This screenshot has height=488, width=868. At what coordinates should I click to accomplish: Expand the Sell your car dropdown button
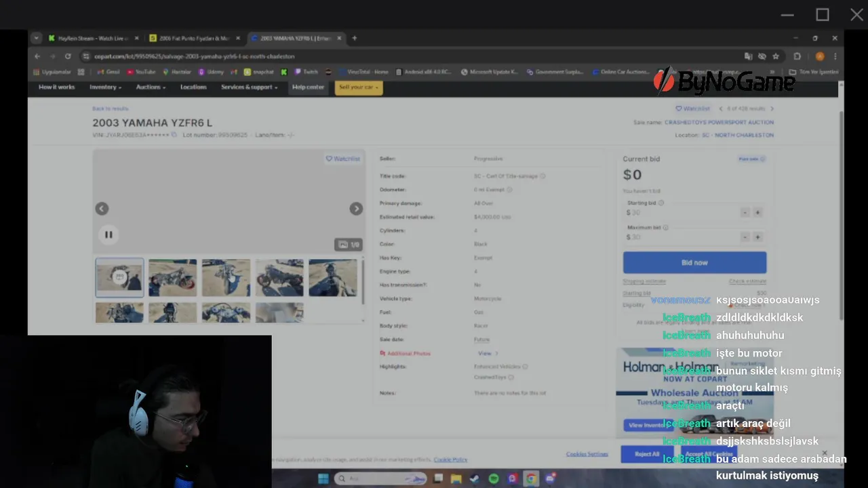click(359, 87)
